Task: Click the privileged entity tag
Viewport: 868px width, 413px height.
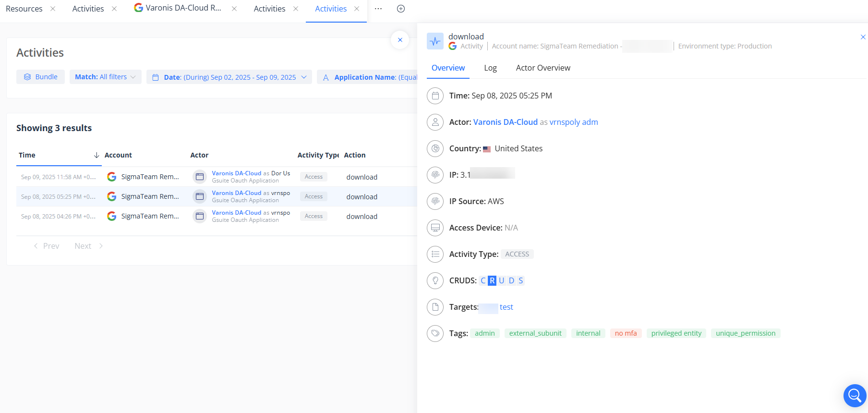Action: (x=676, y=333)
